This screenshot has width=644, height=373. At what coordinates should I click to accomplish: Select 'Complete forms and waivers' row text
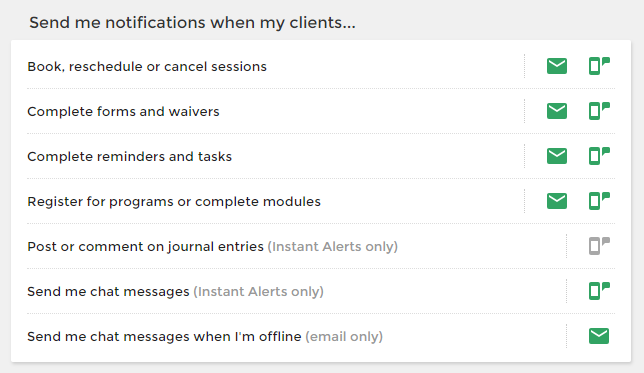tap(123, 111)
